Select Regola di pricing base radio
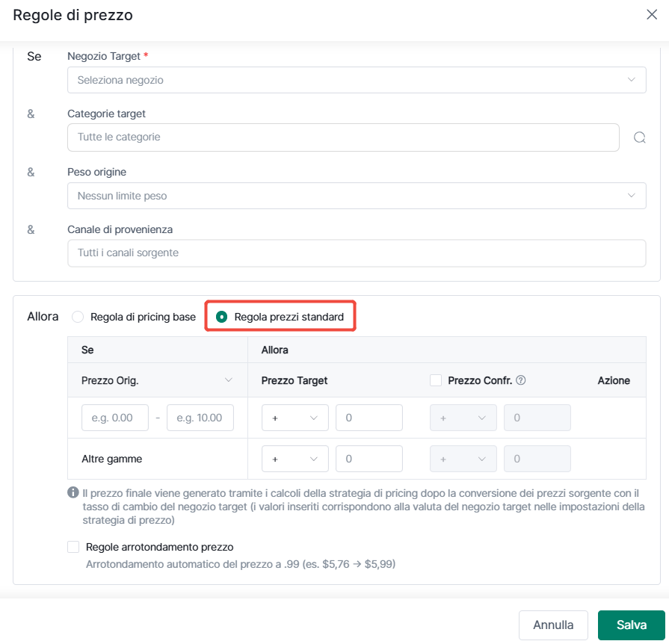The image size is (669, 644). [78, 317]
